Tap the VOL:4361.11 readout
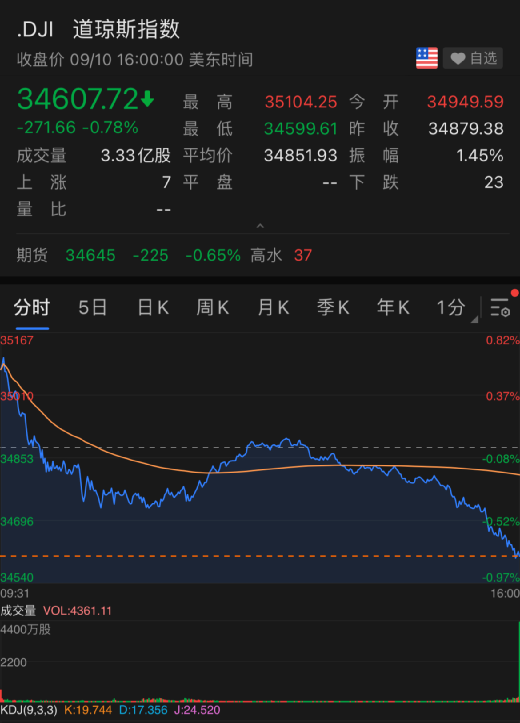 [77, 611]
